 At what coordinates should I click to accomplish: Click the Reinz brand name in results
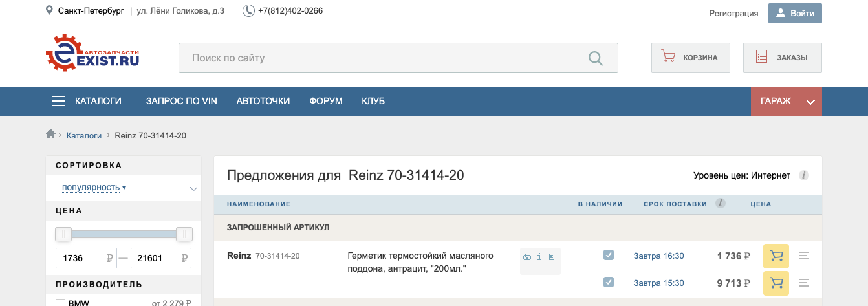(239, 256)
